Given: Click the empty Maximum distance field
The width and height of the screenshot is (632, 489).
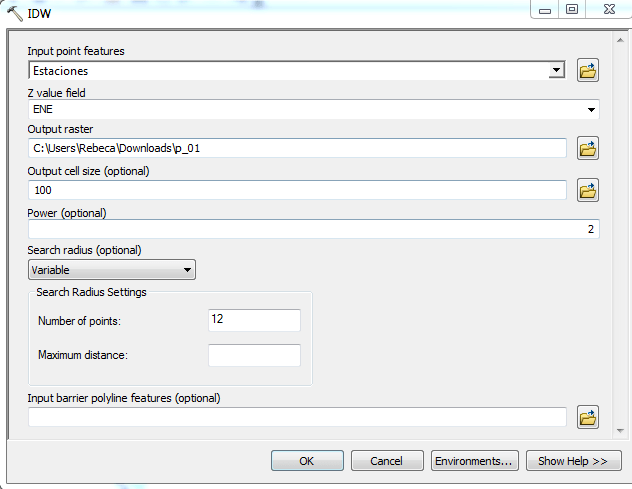Looking at the screenshot, I should coord(254,355).
